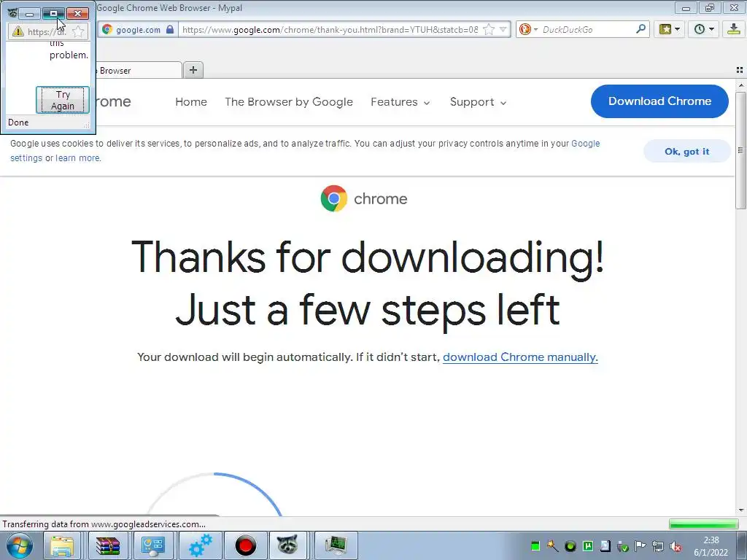This screenshot has height=560, width=747.
Task: Click the red record button taskbar icon
Action: point(245,545)
